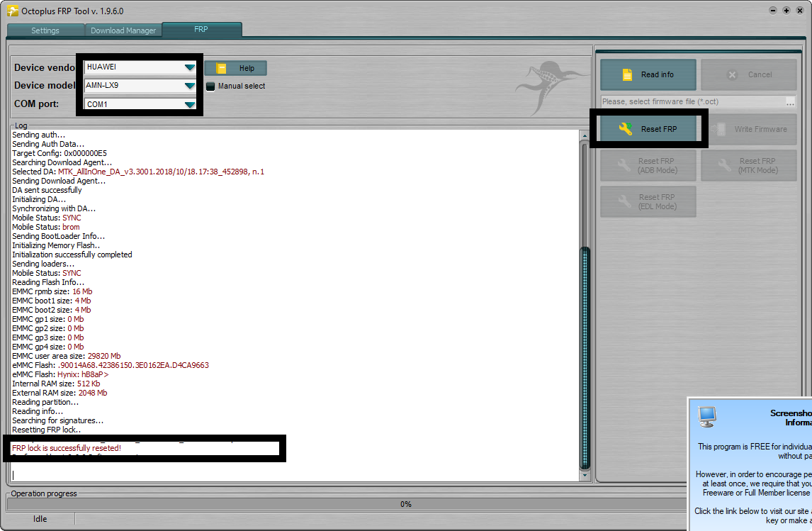Close the Octoplus FRP Tool window
This screenshot has height=531, width=812.
tap(799, 11)
